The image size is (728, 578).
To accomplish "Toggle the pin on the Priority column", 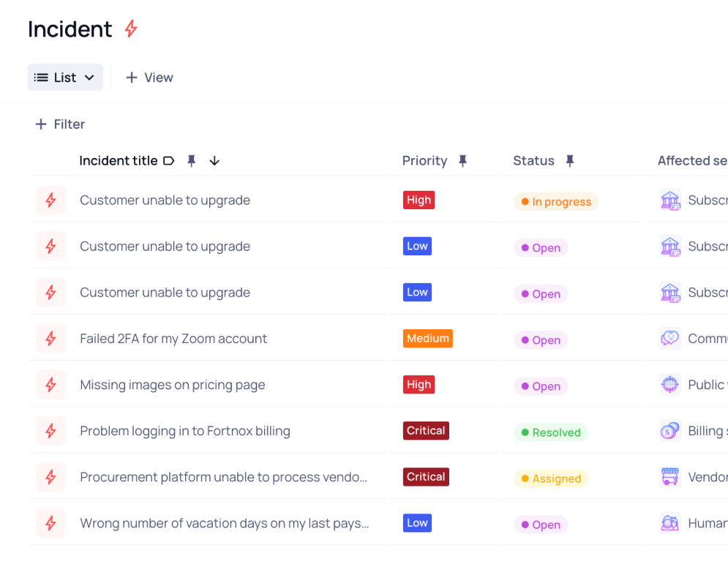I will [462, 161].
